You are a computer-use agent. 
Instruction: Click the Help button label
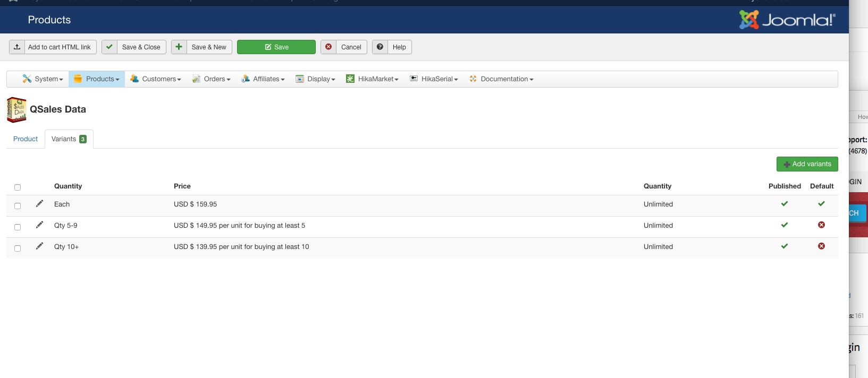[399, 47]
